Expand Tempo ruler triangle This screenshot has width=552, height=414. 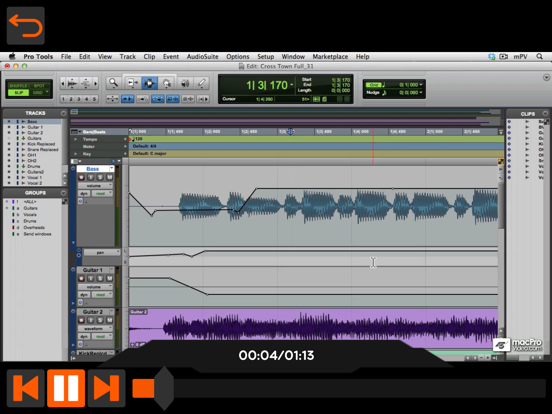(x=75, y=139)
